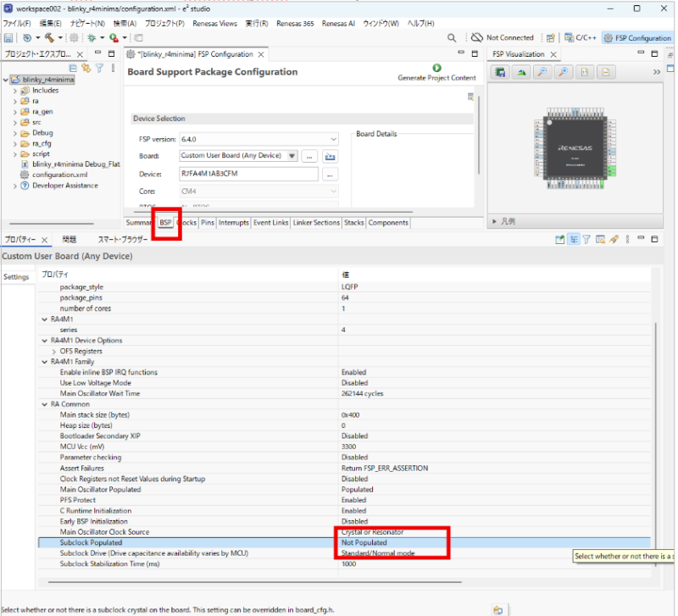Click the pin-to-selection icon in Properties toolbar
678x616 pixels.
click(x=559, y=240)
